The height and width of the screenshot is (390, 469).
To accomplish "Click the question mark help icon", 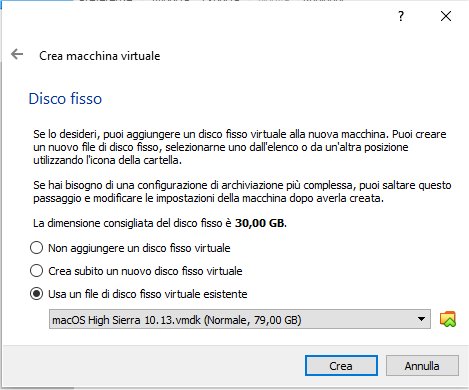I will pos(401,16).
